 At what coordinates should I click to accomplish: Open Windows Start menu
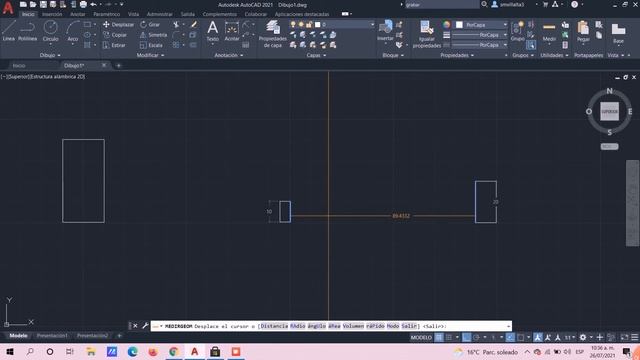(x=9, y=351)
